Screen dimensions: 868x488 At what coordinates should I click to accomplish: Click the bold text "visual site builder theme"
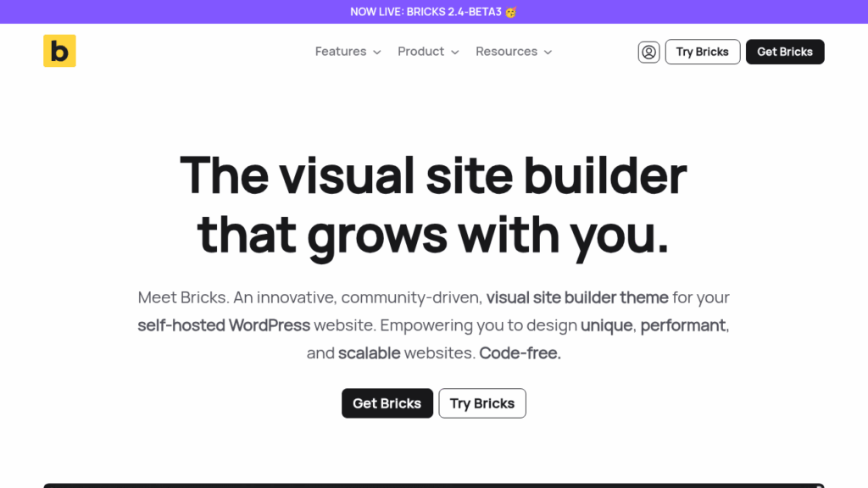[x=577, y=297]
